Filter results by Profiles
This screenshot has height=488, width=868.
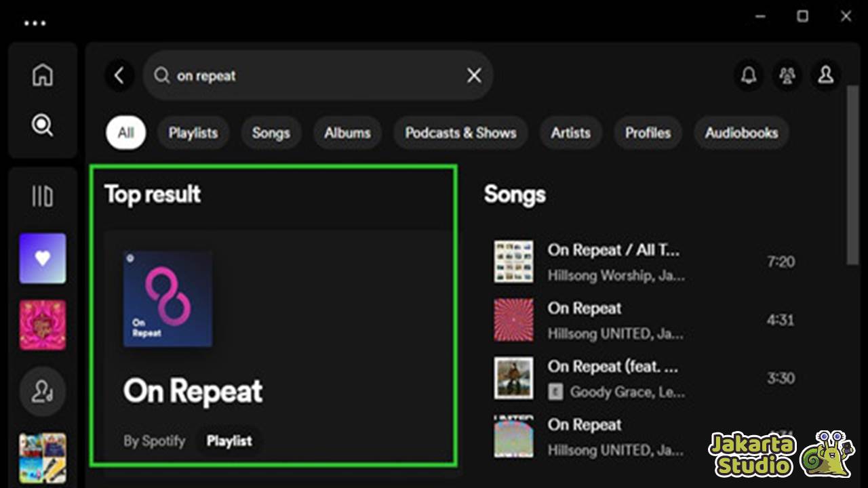point(648,133)
